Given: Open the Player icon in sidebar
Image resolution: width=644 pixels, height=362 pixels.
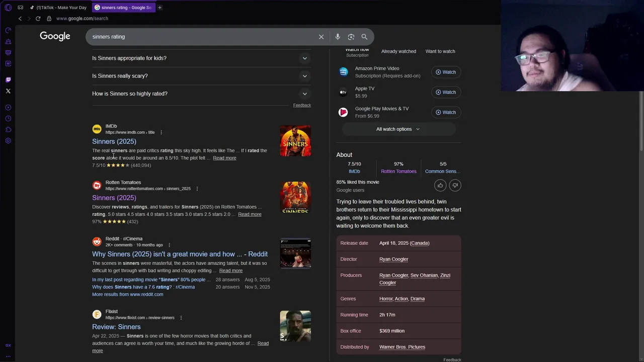Looking at the screenshot, I should click(x=8, y=108).
